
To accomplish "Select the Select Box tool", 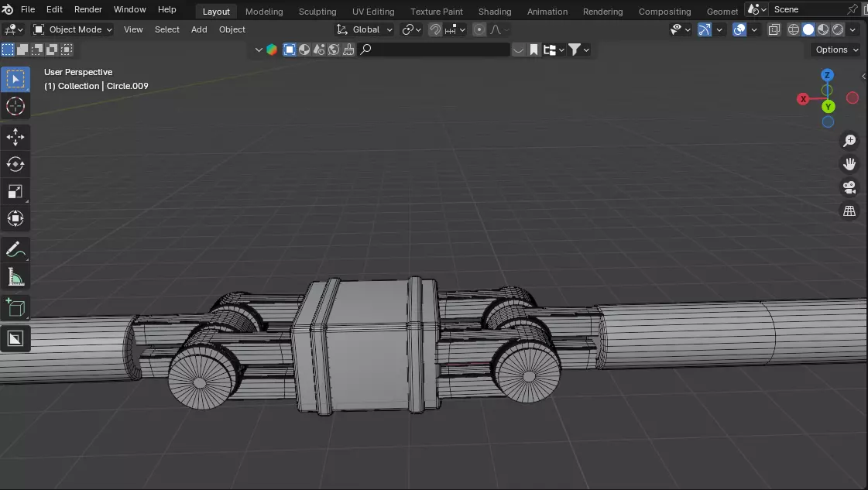I will pos(15,80).
